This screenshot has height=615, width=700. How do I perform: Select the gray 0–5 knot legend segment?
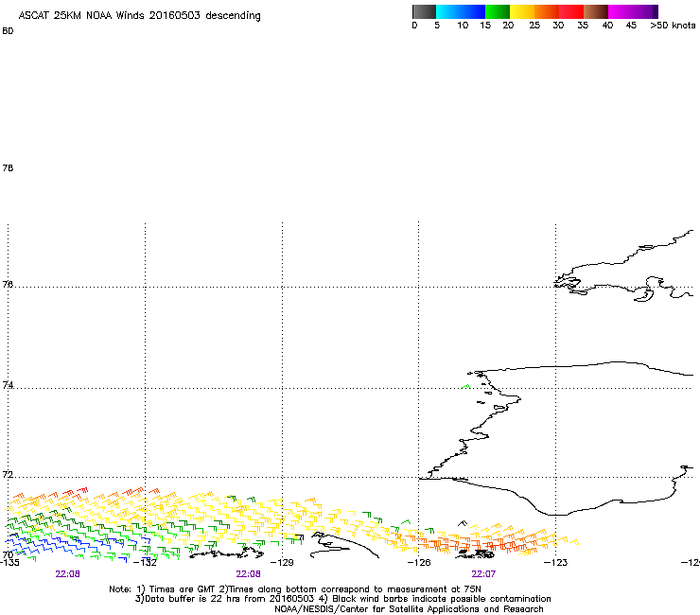pos(424,11)
